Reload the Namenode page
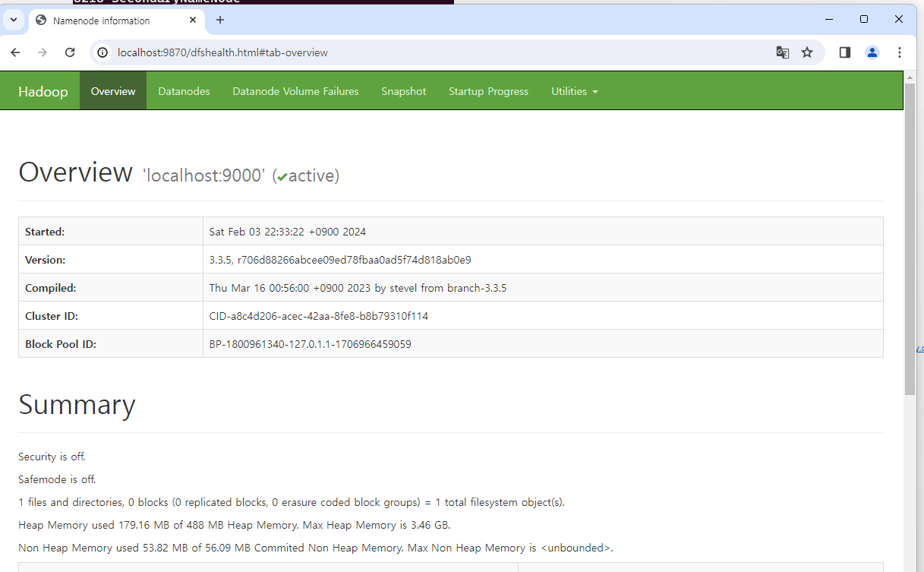Viewport: 924px width, 572px height. click(70, 52)
